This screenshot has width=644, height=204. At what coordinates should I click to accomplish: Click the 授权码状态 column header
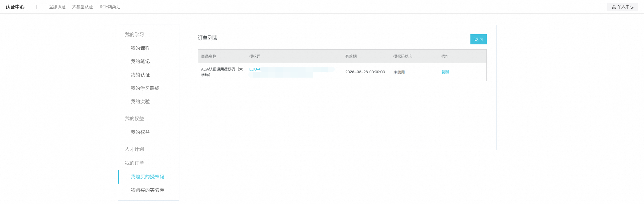(403, 56)
